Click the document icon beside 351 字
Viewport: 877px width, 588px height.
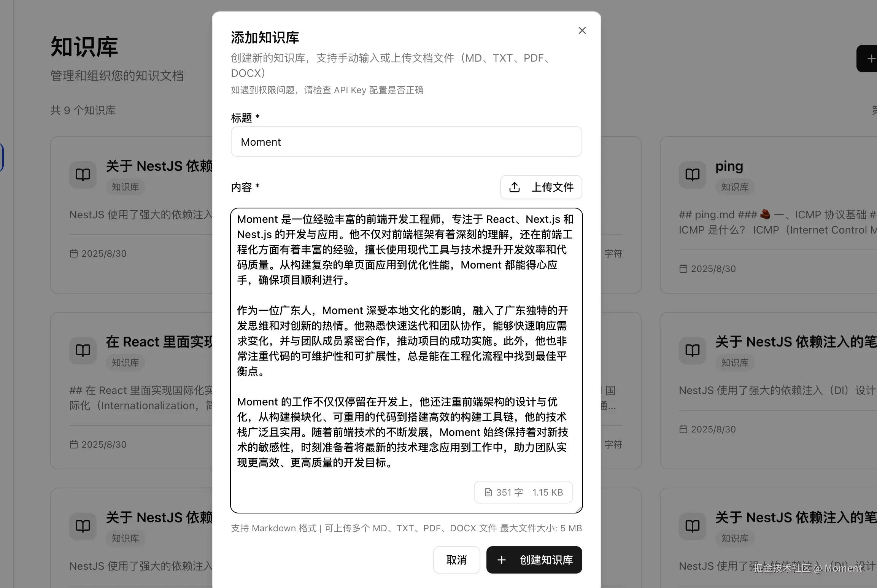pyautogui.click(x=488, y=493)
